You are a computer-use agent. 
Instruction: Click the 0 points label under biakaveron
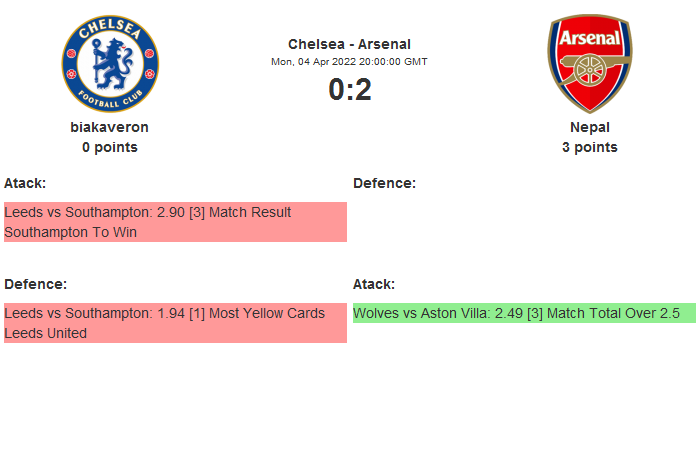pyautogui.click(x=110, y=147)
